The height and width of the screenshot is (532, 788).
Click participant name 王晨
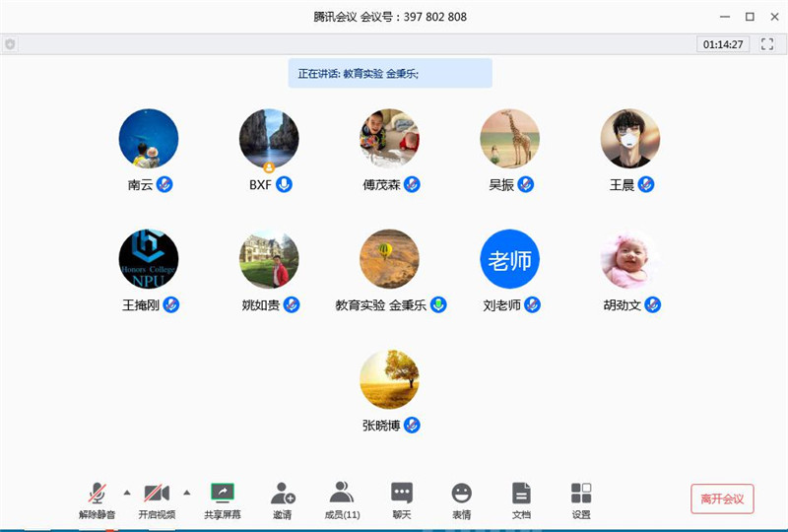coord(623,185)
